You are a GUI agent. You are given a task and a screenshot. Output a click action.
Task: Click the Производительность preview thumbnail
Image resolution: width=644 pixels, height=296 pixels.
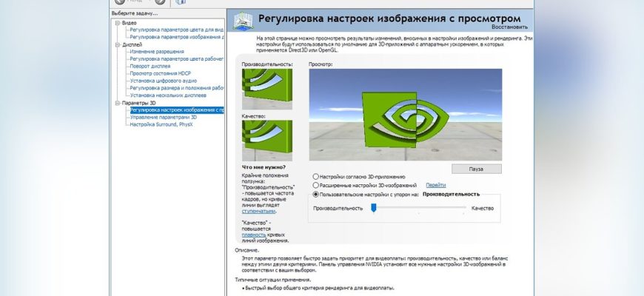(267, 89)
